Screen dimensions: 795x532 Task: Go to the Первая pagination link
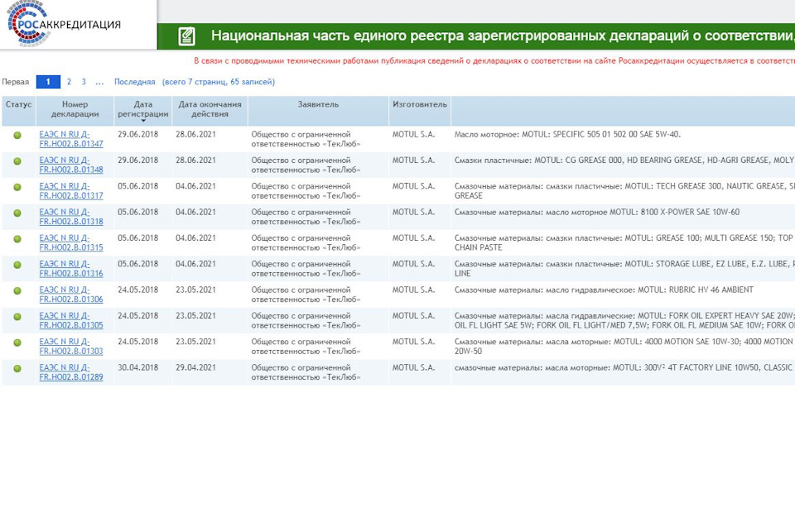(x=15, y=82)
